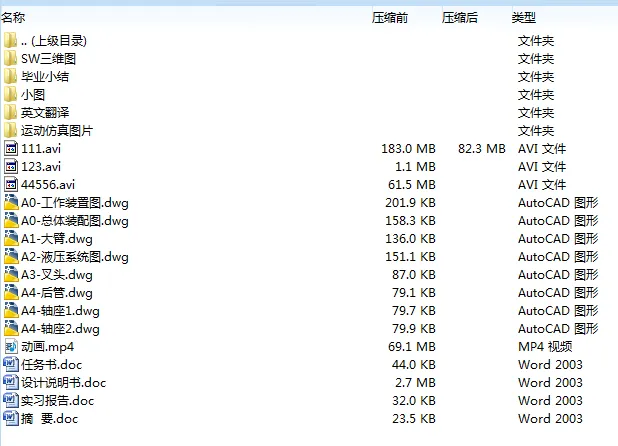Click the 摘 要.doc Word icon
The image size is (618, 446).
point(11,418)
